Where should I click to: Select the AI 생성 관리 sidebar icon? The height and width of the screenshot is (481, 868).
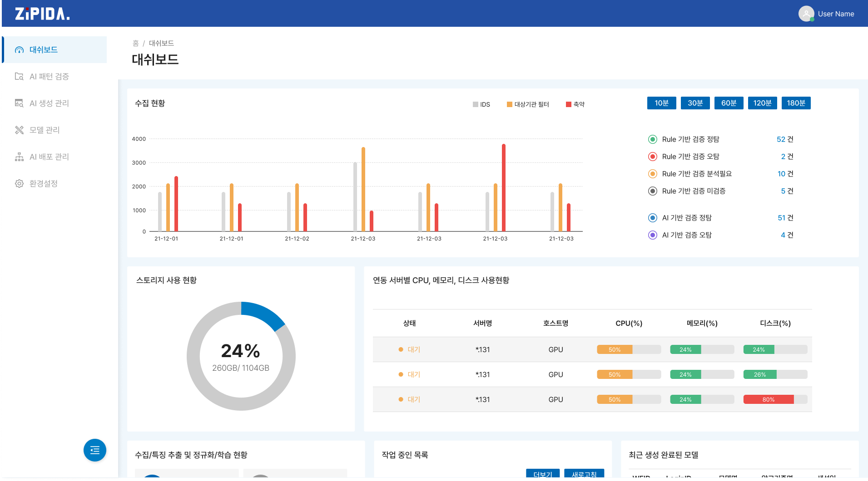click(19, 103)
